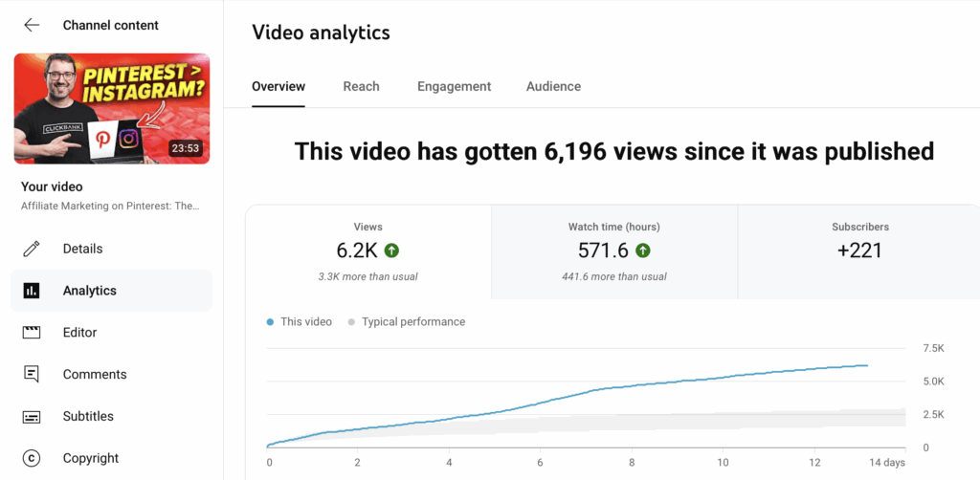Open the Details menu item

111,249
